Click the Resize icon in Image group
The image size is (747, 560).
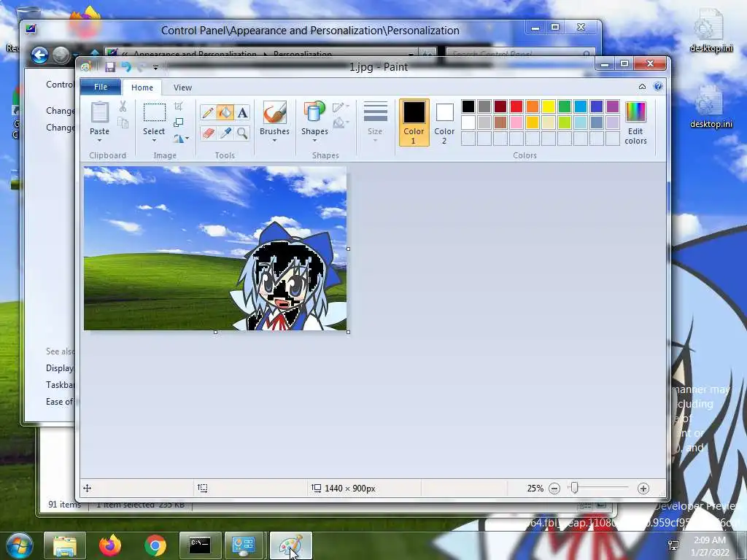point(179,122)
